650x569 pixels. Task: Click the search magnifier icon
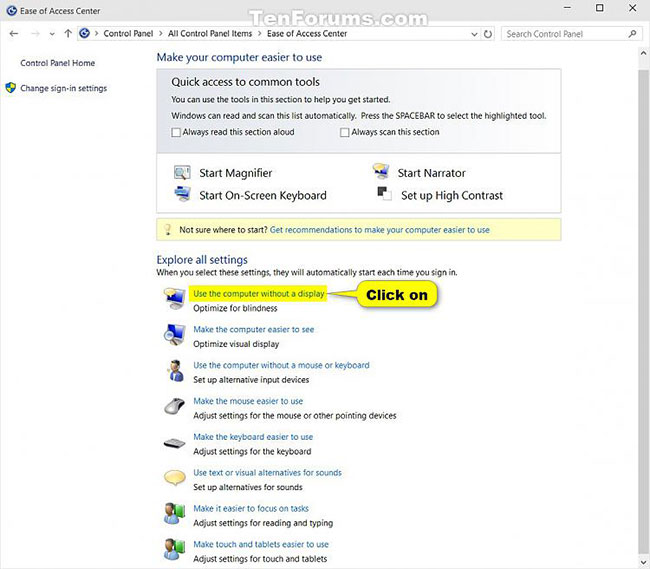tap(632, 34)
